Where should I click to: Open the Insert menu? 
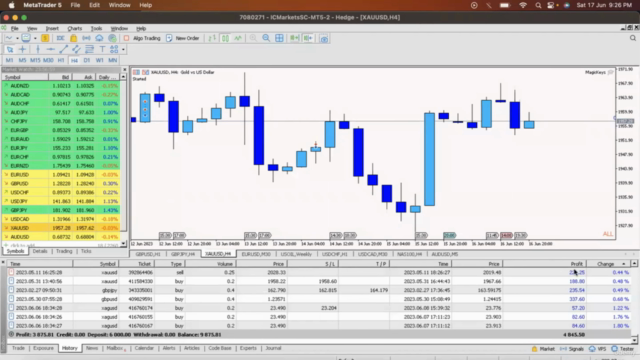(52, 29)
